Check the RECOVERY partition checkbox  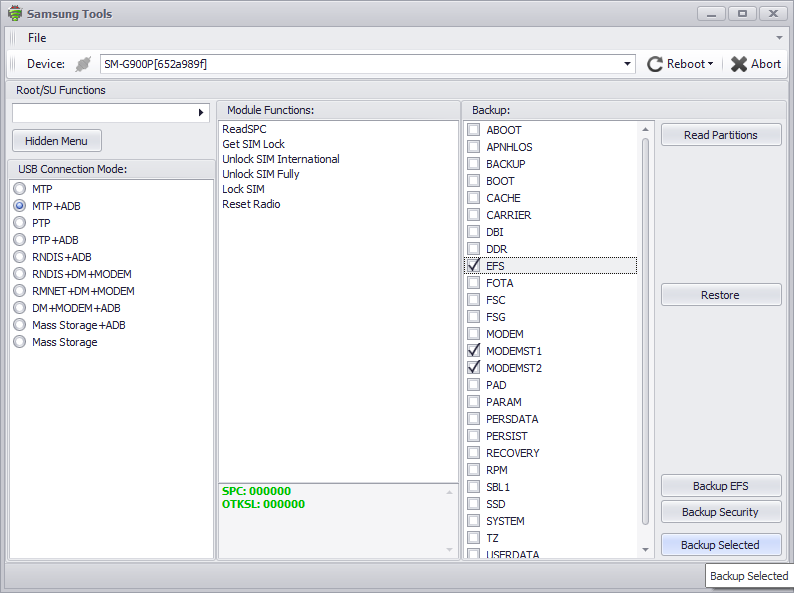tap(473, 453)
